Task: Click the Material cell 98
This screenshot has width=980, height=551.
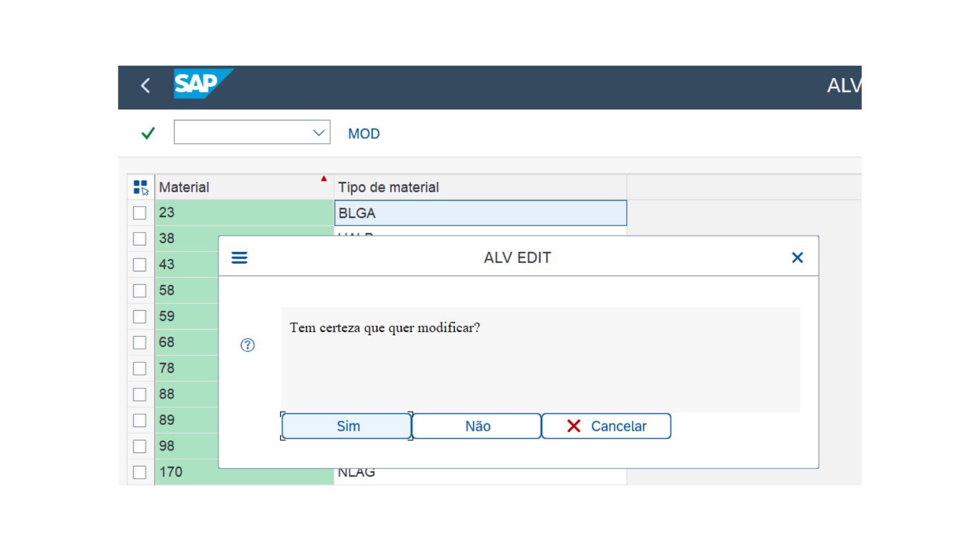Action: (187, 446)
